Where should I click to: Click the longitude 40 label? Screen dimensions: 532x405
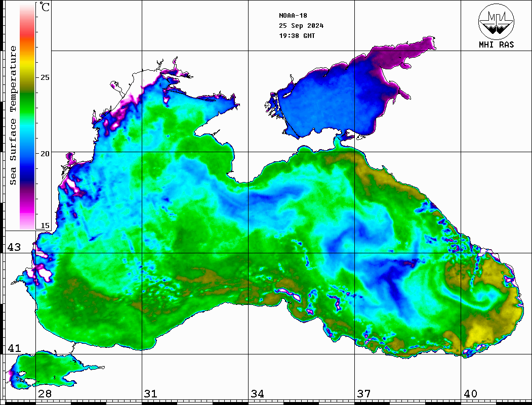pyautogui.click(x=470, y=394)
